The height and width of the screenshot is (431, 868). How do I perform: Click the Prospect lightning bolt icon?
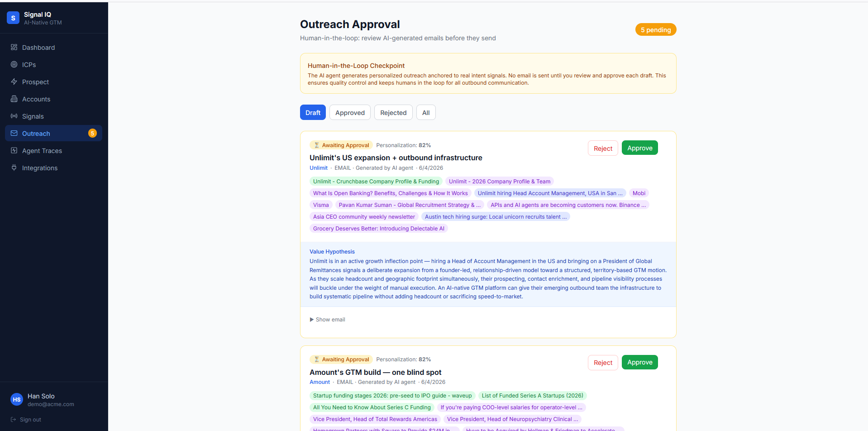[x=14, y=81]
